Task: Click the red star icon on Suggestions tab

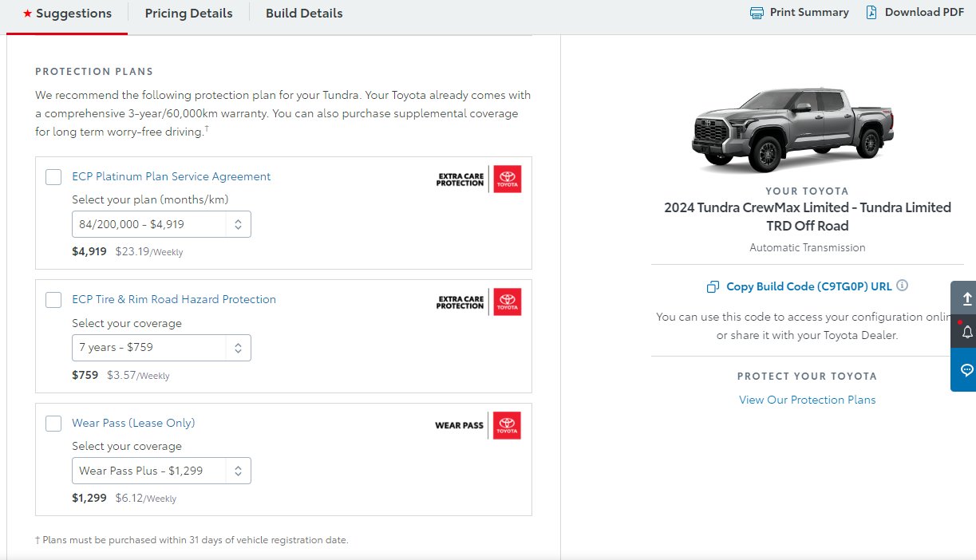Action: pyautogui.click(x=27, y=14)
